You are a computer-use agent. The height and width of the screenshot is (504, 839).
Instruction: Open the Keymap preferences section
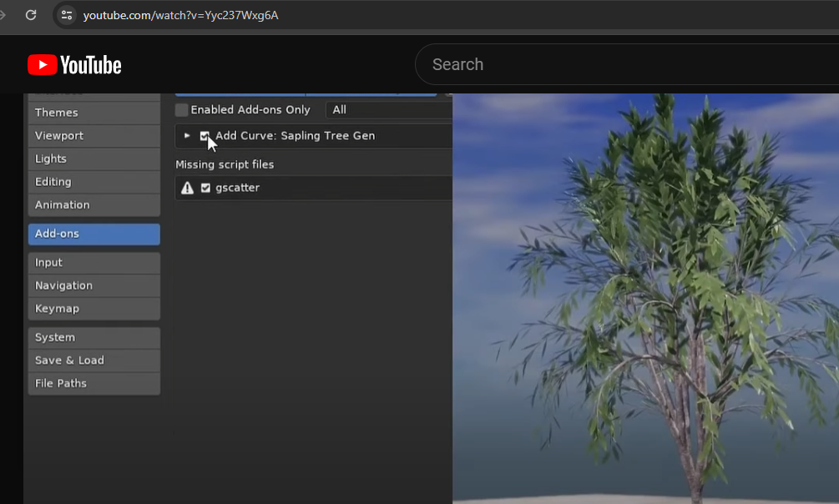pyautogui.click(x=94, y=309)
